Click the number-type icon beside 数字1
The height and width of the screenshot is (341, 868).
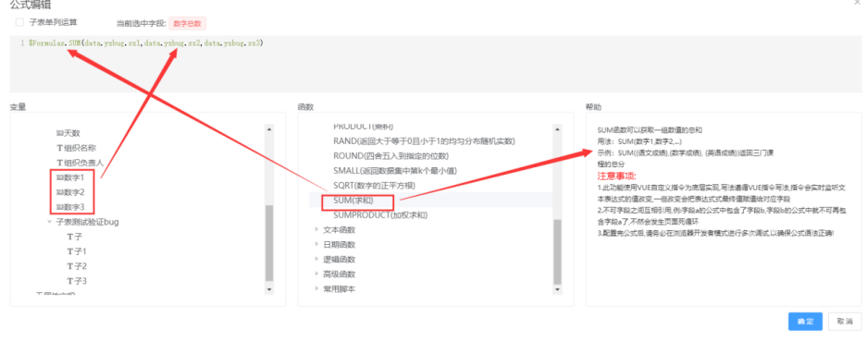60,177
